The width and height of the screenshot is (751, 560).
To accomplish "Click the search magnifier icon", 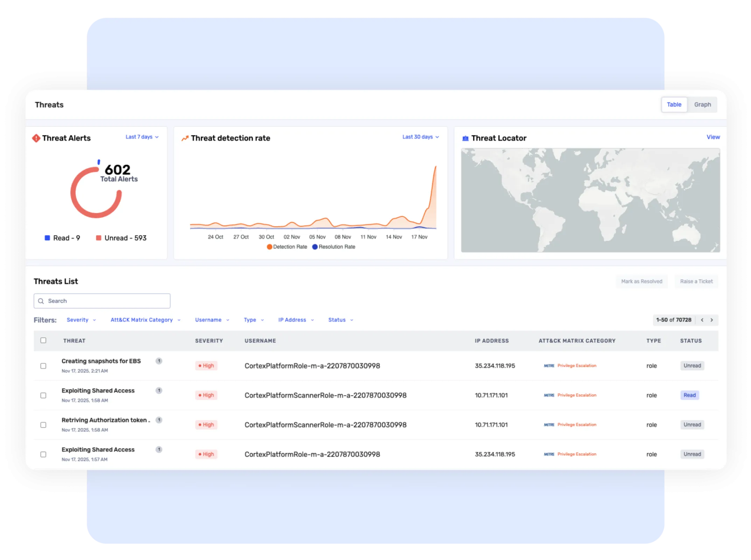I will (x=41, y=301).
